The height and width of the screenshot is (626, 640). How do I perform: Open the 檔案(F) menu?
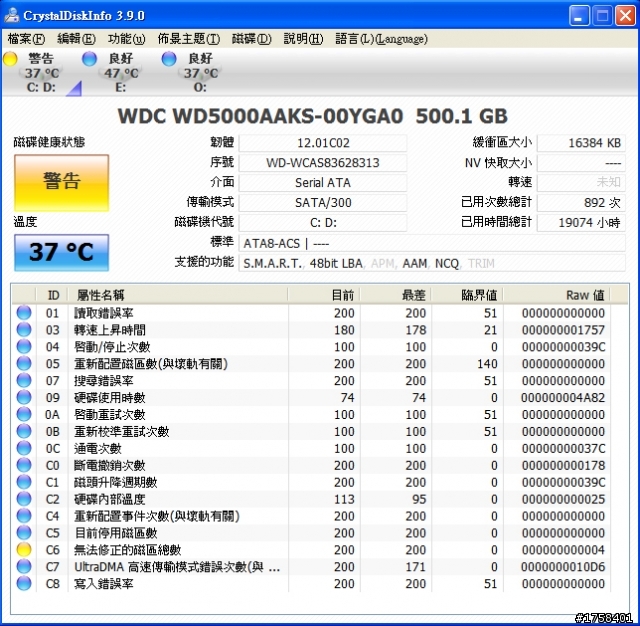(x=26, y=39)
